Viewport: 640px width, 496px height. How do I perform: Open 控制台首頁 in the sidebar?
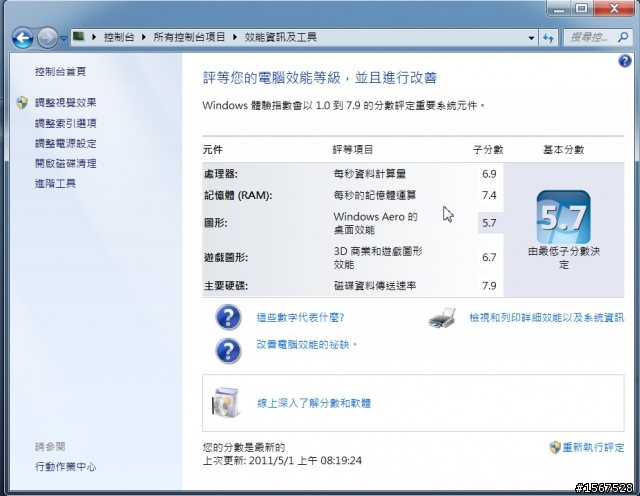point(60,71)
